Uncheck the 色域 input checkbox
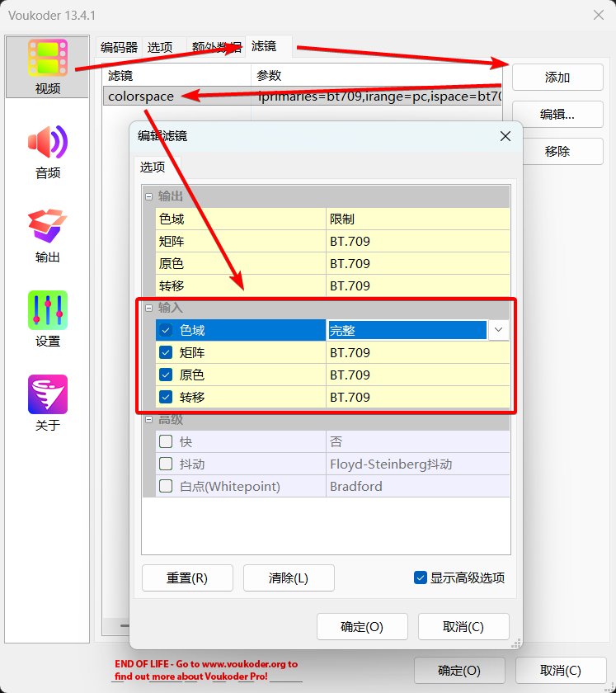 coord(166,330)
